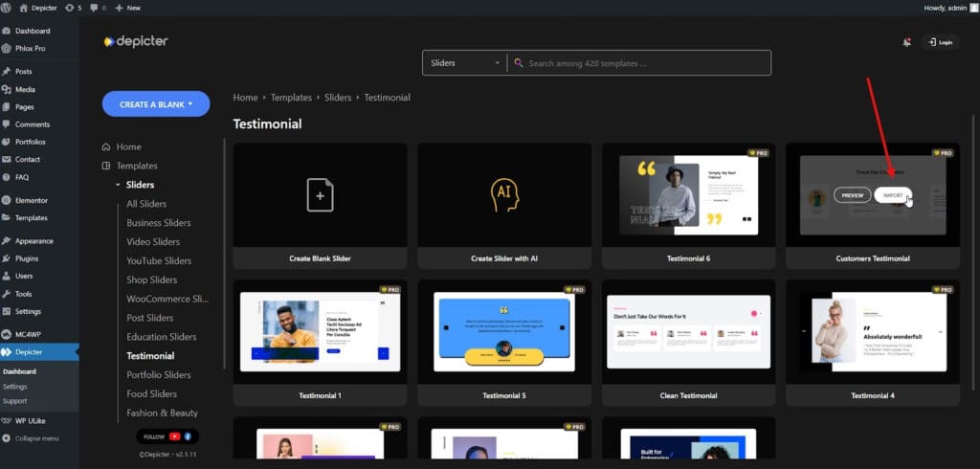Click the WordPress logo in admin bar

pos(7,8)
